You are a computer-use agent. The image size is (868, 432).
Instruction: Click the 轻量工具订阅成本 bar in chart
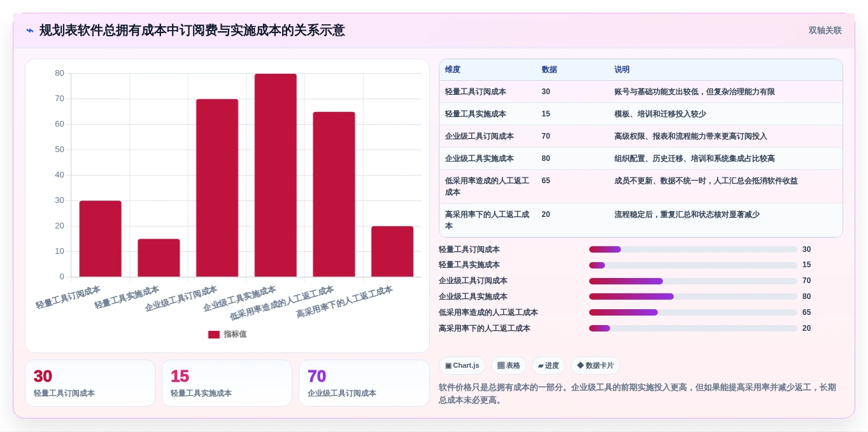click(x=100, y=239)
